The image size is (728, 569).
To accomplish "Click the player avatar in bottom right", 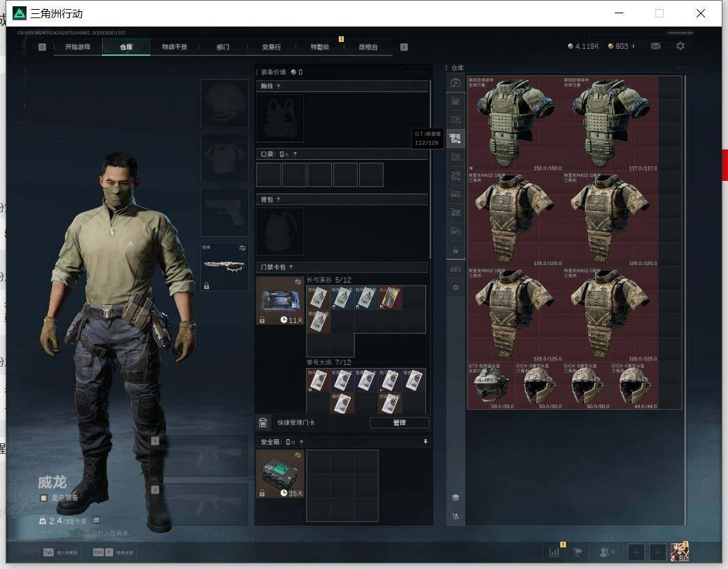I will pos(680,552).
